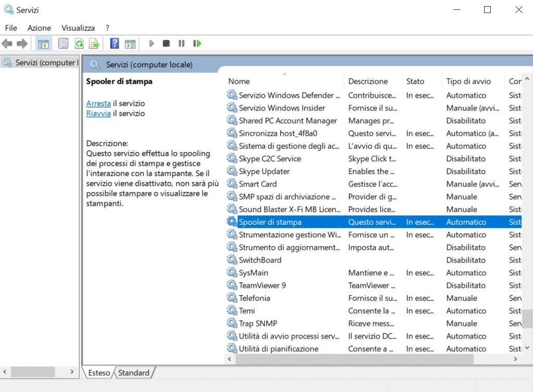Image resolution: width=533 pixels, height=392 pixels.
Task: Click the green Refresh toolbar icon
Action: 79,44
